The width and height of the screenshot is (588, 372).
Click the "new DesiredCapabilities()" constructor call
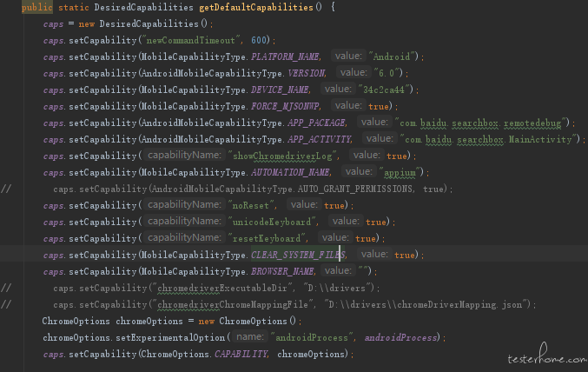143,23
